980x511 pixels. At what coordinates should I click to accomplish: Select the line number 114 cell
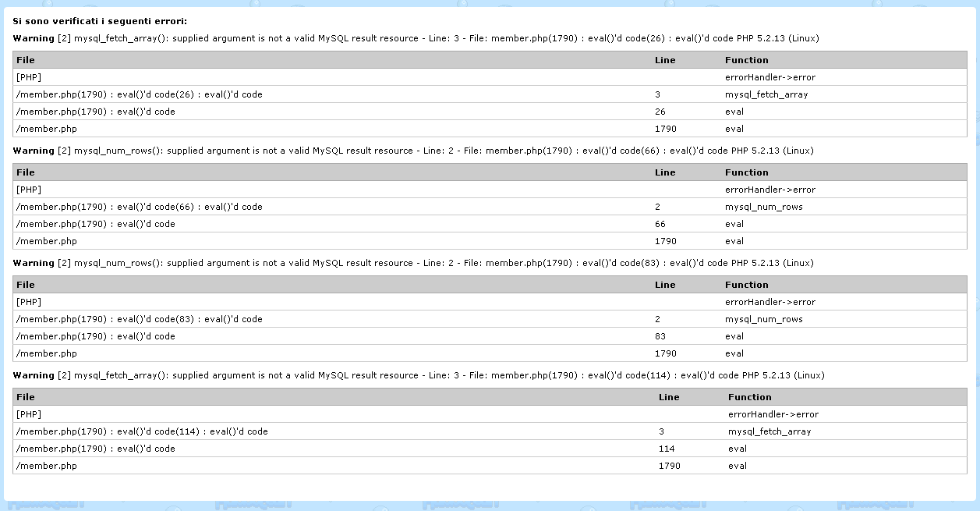point(667,449)
